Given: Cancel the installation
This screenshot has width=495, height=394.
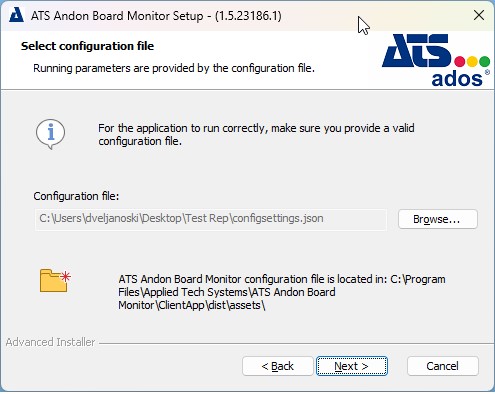Looking at the screenshot, I should coord(442,366).
